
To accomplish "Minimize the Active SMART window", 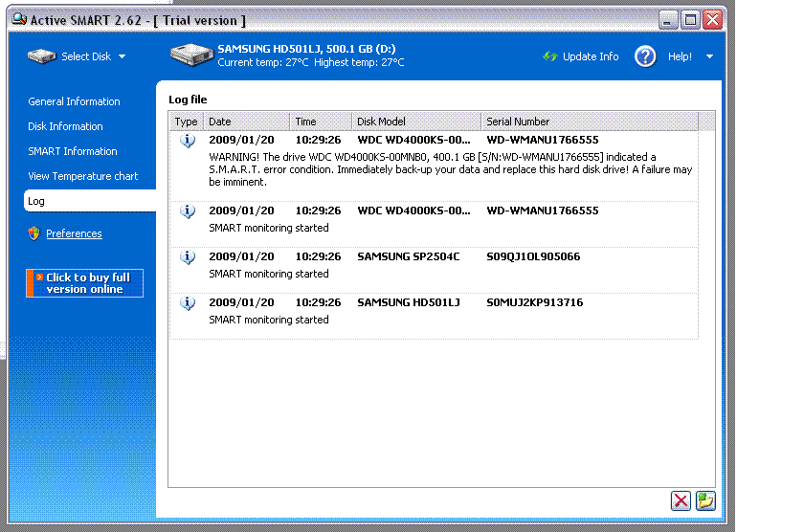I will [x=668, y=20].
